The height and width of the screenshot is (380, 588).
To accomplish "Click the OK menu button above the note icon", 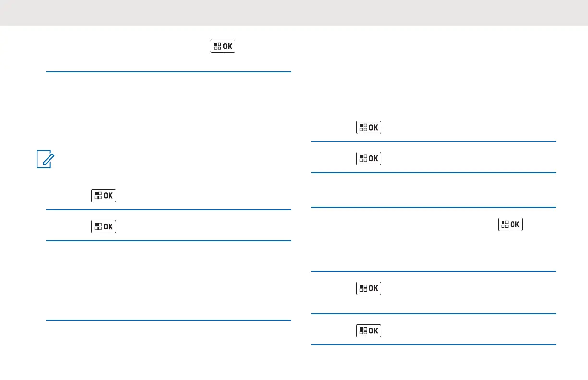I will tap(223, 46).
